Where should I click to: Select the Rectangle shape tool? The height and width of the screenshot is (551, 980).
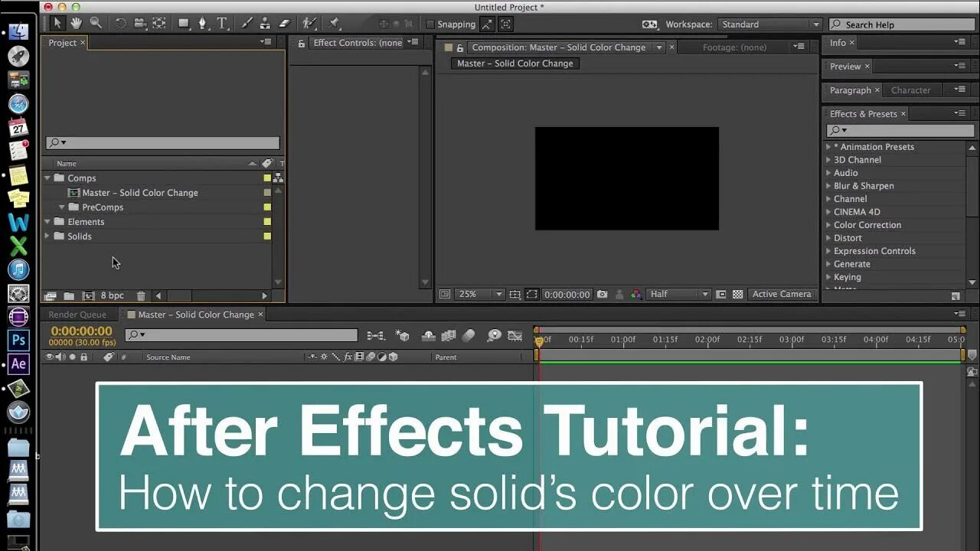[184, 24]
